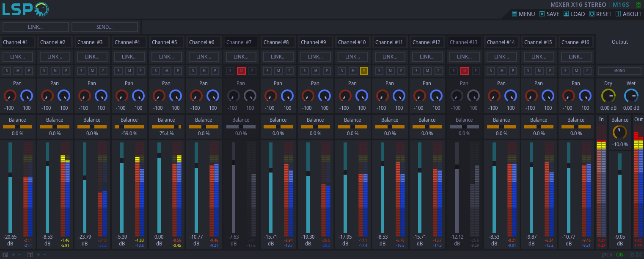
Task: Toggle fullscreen with the arrows icon
Action: [x=638, y=255]
